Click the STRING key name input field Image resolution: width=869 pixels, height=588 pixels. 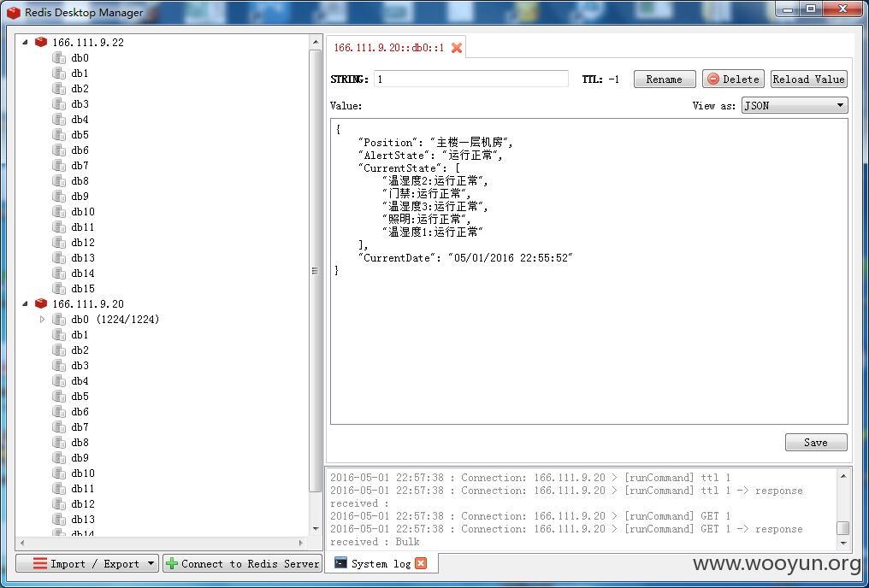coord(471,79)
